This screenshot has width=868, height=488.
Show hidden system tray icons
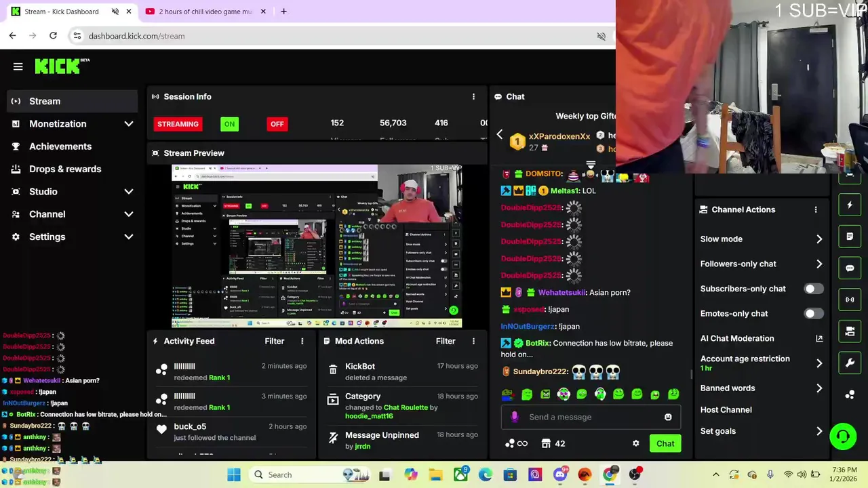pos(715,474)
